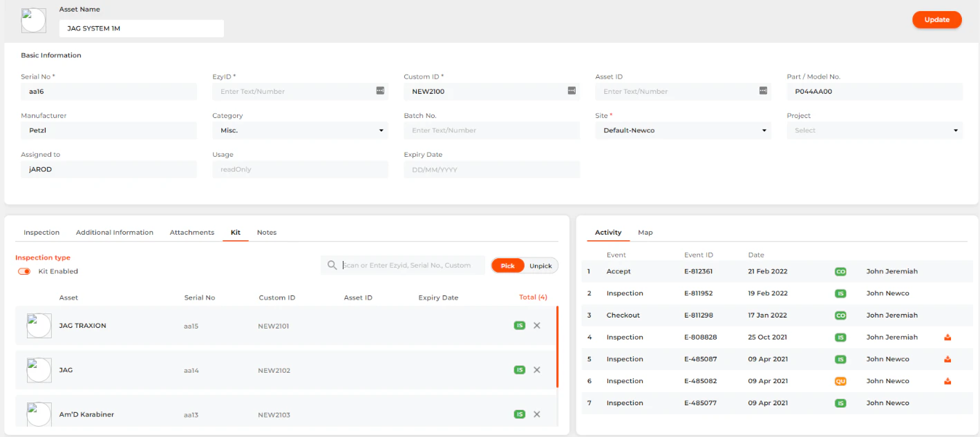Click the Asset Name field JAG SYSTEM 1M
The width and height of the screenshot is (980, 437).
point(142,28)
